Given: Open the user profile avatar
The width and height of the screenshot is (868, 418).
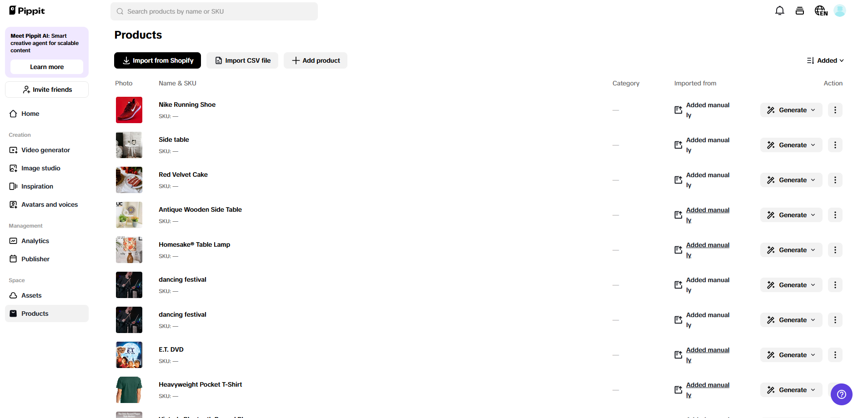Looking at the screenshot, I should (x=840, y=10).
